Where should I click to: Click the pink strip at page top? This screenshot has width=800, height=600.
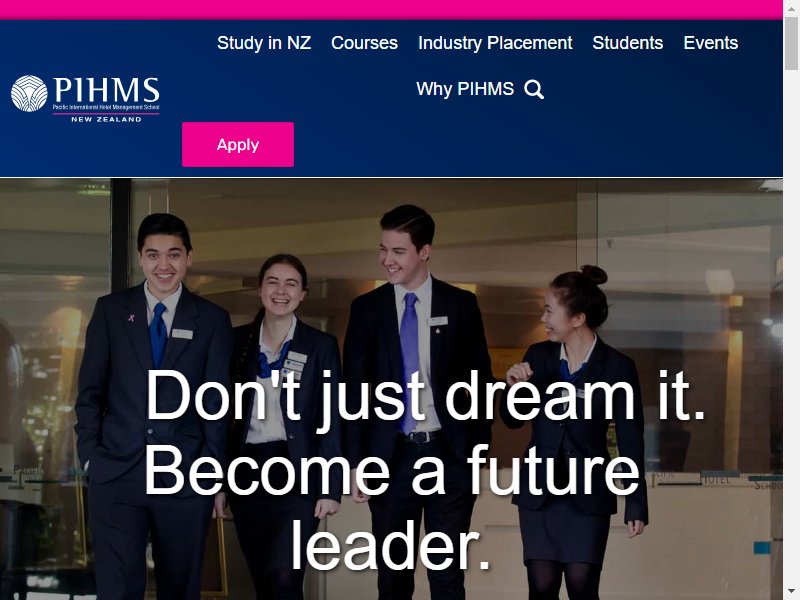[x=391, y=10]
